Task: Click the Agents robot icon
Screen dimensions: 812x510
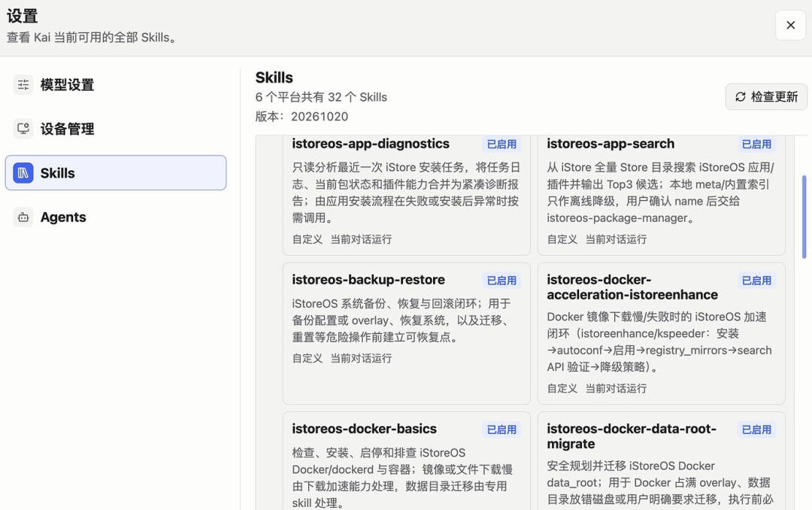Action: coord(23,217)
